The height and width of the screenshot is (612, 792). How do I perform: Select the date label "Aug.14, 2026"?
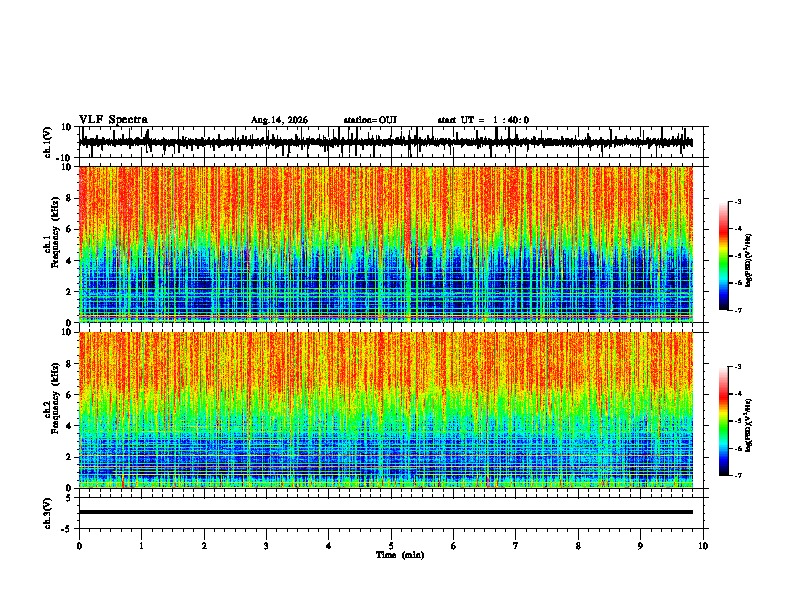[x=279, y=120]
